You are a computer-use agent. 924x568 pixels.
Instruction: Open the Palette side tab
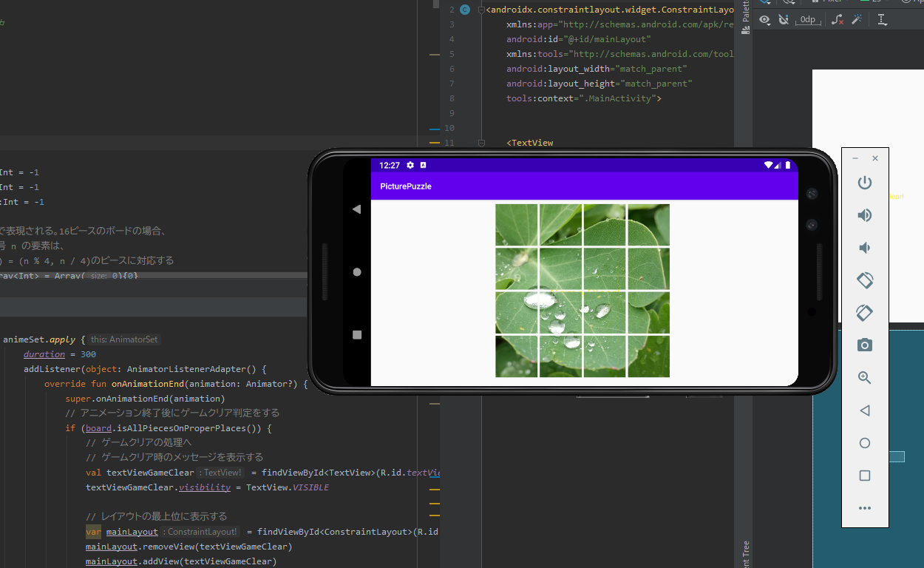(745, 13)
